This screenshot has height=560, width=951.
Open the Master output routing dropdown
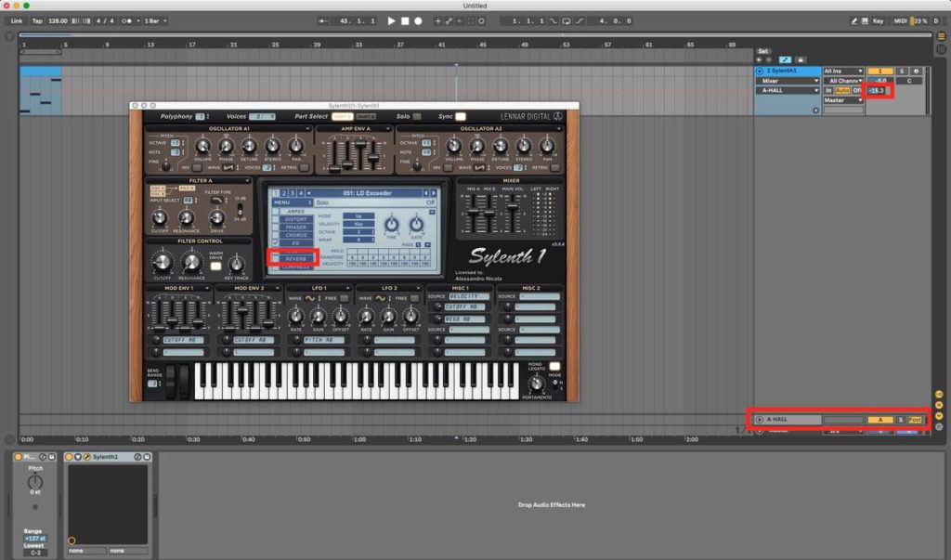coord(843,100)
